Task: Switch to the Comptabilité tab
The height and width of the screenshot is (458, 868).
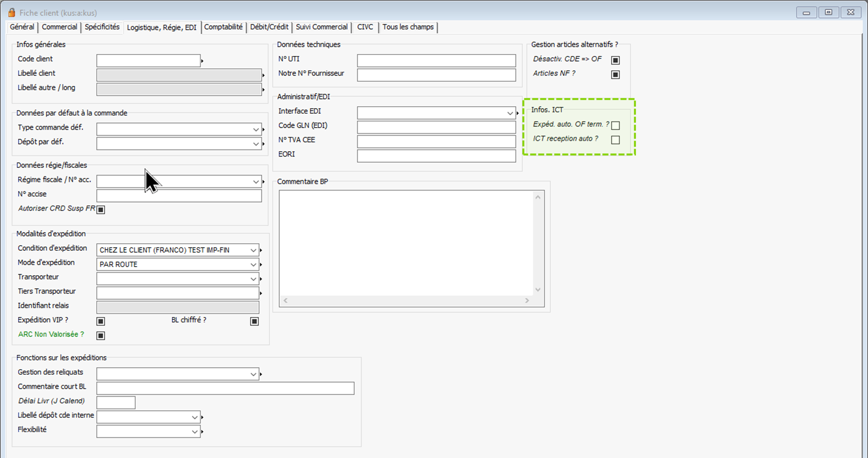Action: [223, 27]
